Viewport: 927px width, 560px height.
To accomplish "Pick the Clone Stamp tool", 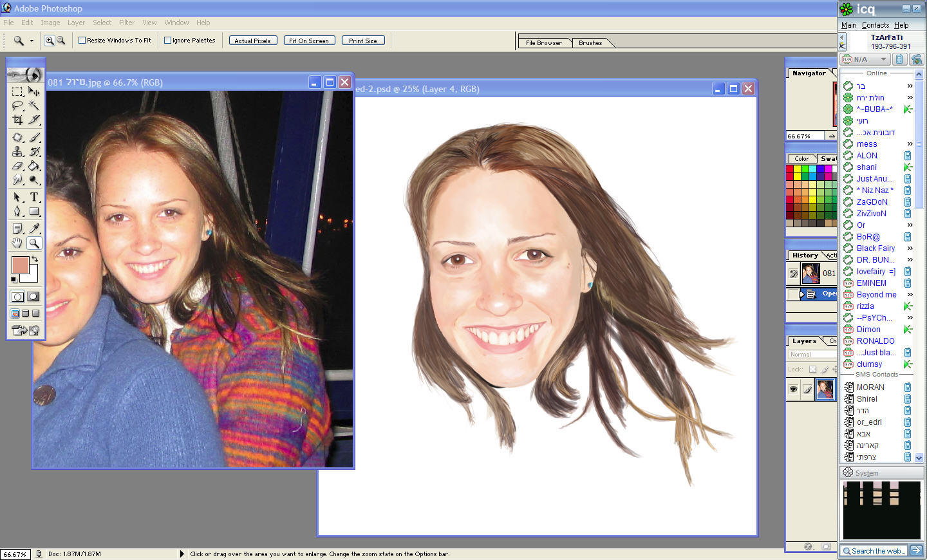I will click(x=17, y=151).
